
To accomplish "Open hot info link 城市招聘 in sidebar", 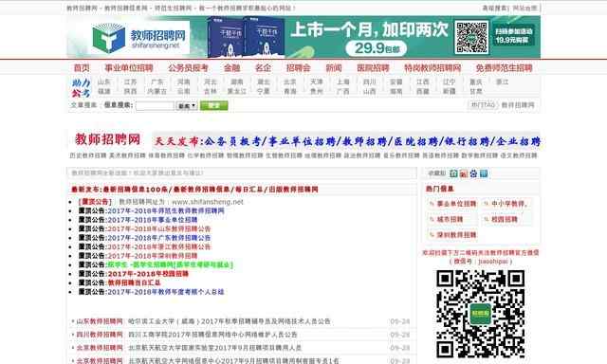I will point(450,219).
